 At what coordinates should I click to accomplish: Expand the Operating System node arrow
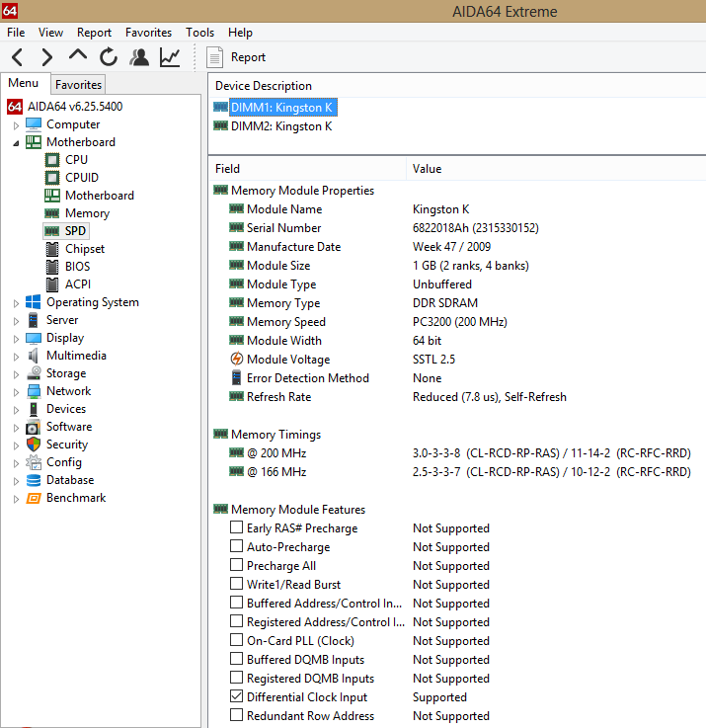pyautogui.click(x=16, y=303)
